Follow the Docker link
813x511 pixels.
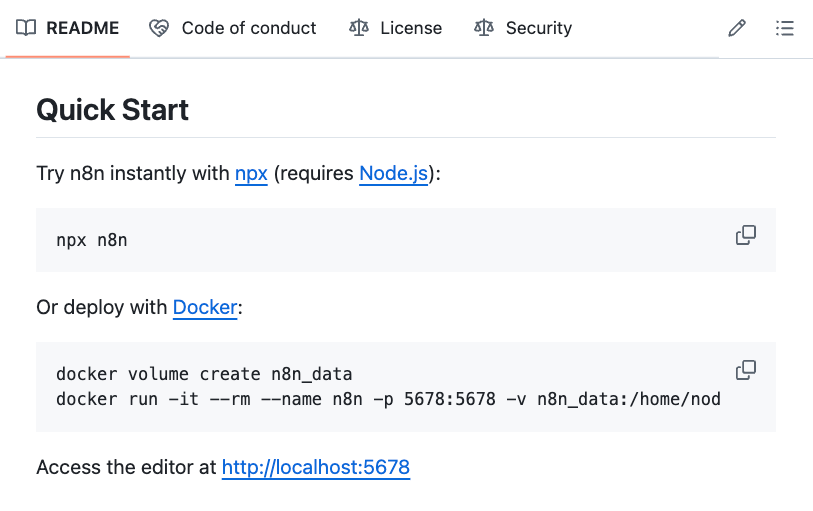coord(205,307)
